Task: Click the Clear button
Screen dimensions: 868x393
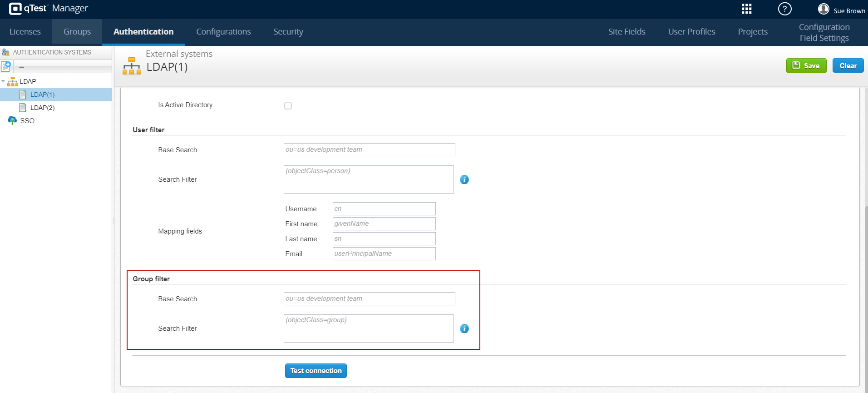Action: [848, 65]
